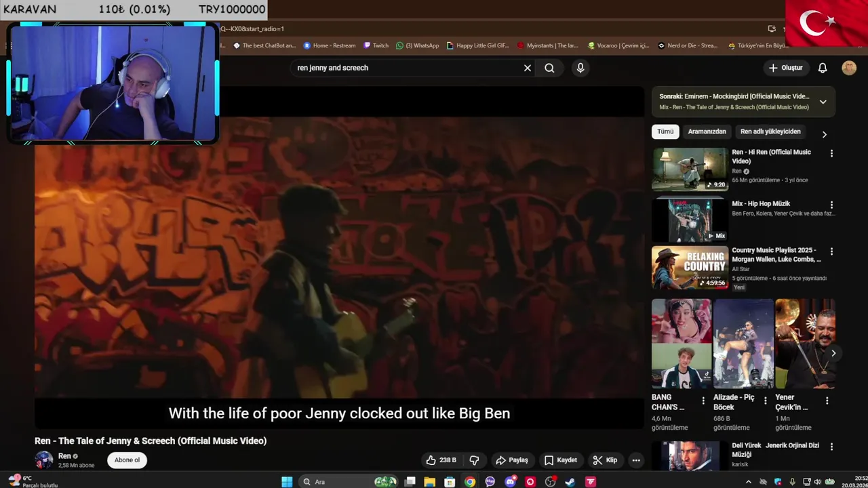The image size is (868, 488).
Task: Open Discord from the taskbar
Action: (510, 482)
